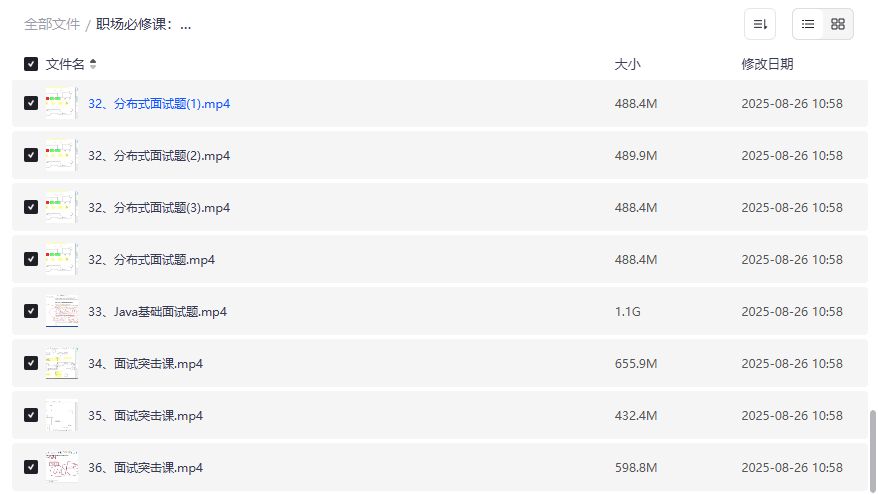Select file name 32、分布式面试题(3).mp4
878x495 pixels.
click(160, 208)
